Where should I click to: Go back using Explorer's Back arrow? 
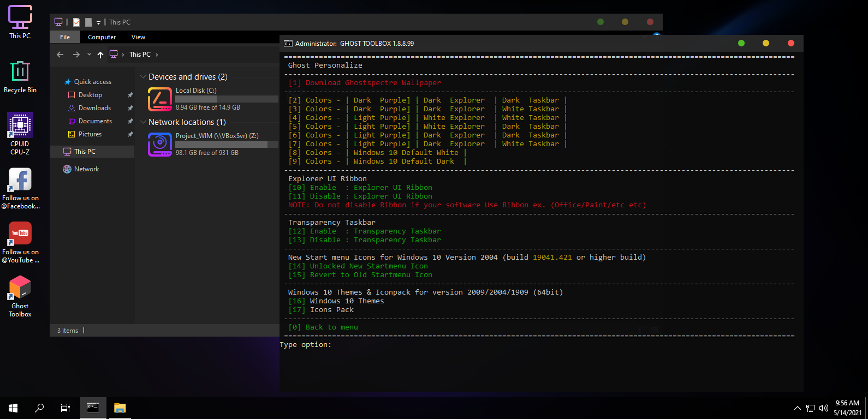[x=61, y=55]
